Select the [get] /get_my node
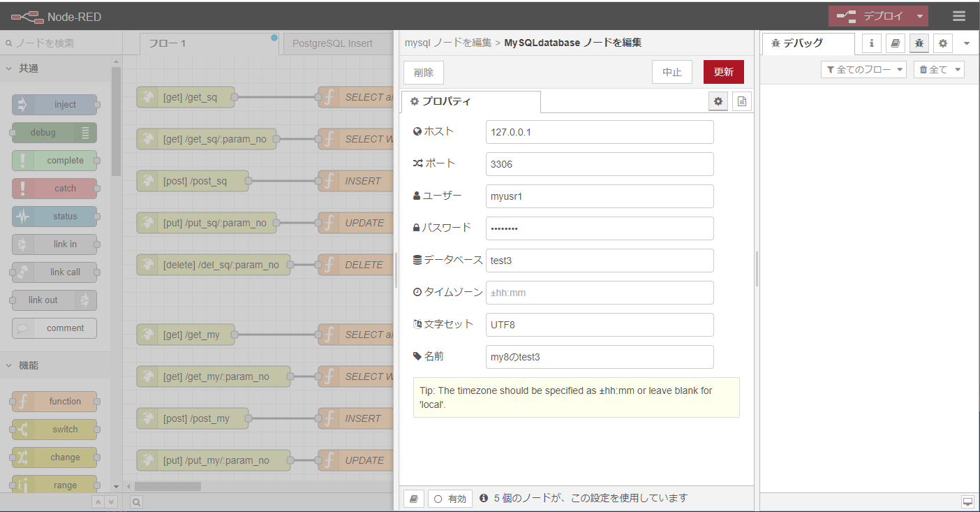Image resolution: width=980 pixels, height=512 pixels. [185, 335]
